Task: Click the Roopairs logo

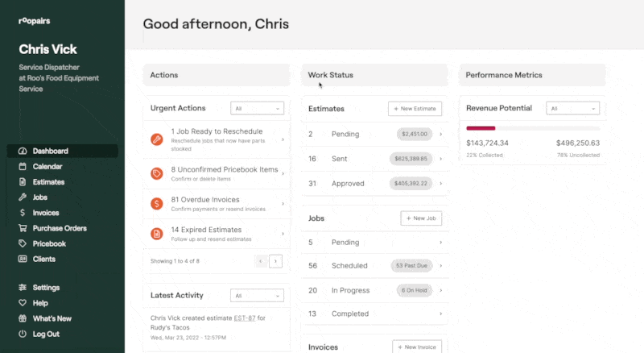Action: (x=33, y=22)
